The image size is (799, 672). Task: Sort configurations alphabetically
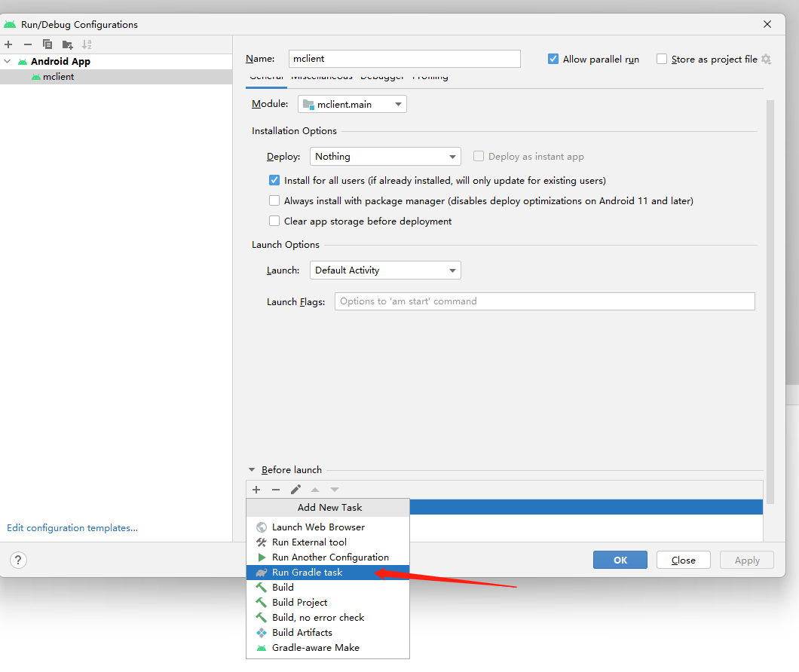tap(87, 44)
